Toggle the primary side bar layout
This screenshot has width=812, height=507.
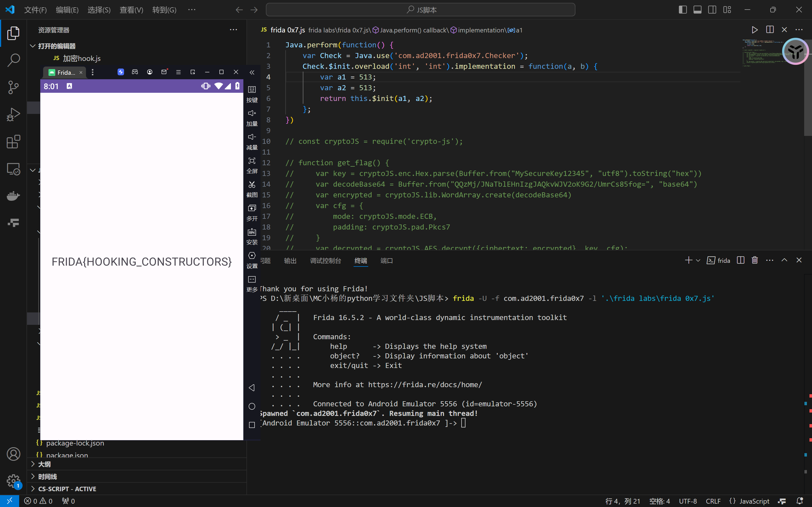(x=683, y=10)
